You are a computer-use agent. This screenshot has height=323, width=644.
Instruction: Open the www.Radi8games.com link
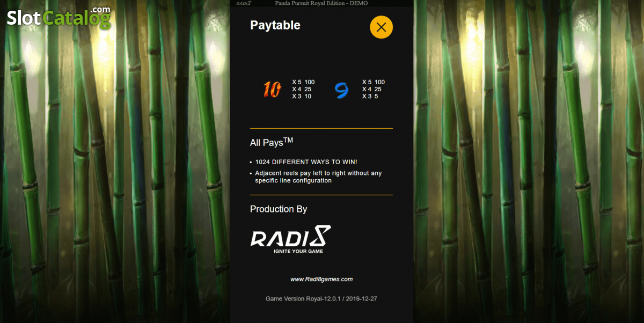321,279
